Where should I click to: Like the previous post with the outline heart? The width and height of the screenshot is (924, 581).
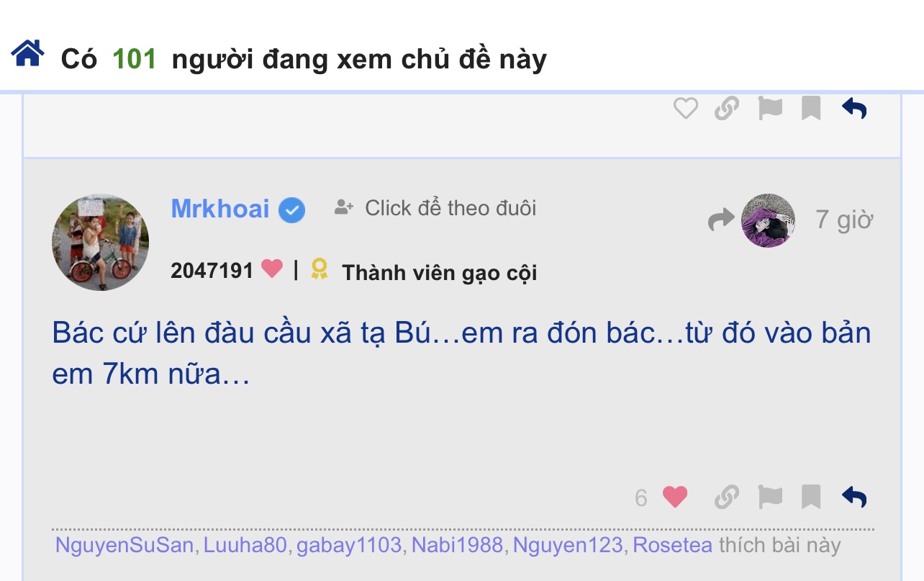click(685, 109)
